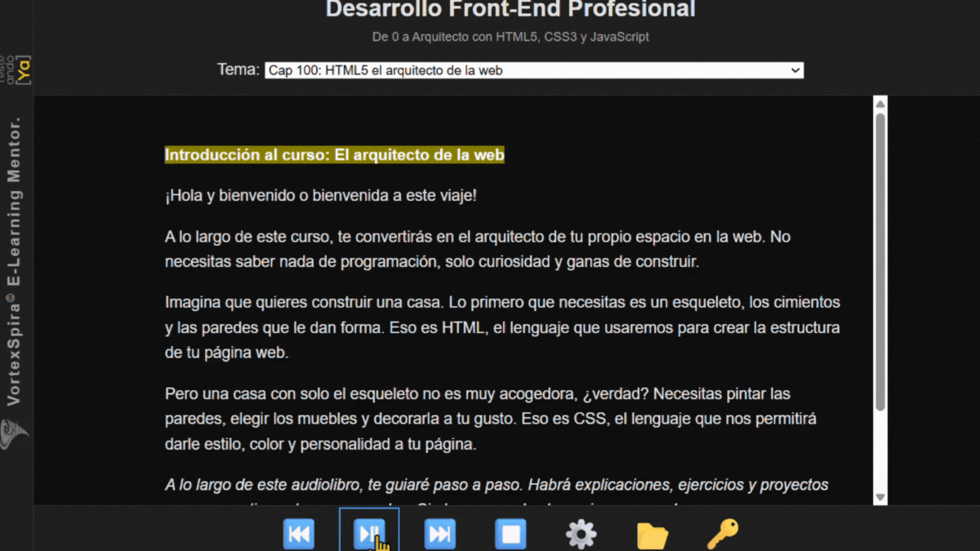The image size is (980, 551).
Task: Click the 'VortexSpira E-Learning Mentor' sidebar text
Action: pyautogui.click(x=15, y=261)
